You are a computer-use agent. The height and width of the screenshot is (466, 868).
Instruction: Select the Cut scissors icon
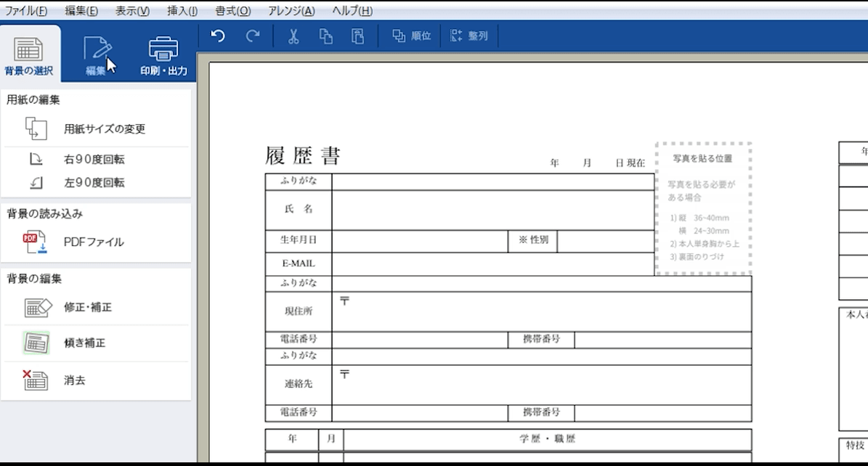tap(292, 36)
